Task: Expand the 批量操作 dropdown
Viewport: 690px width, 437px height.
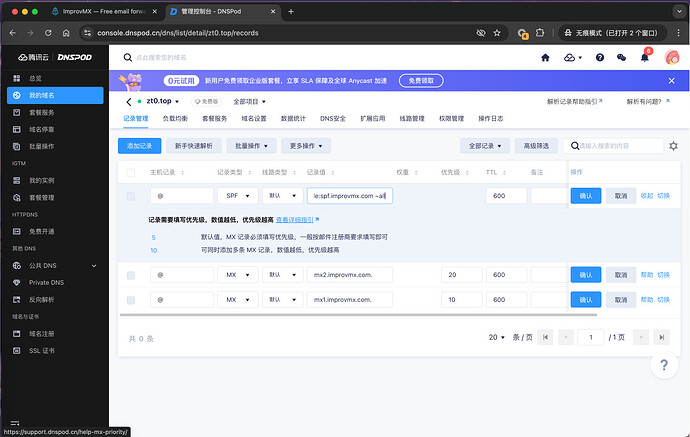Action: pyautogui.click(x=251, y=146)
